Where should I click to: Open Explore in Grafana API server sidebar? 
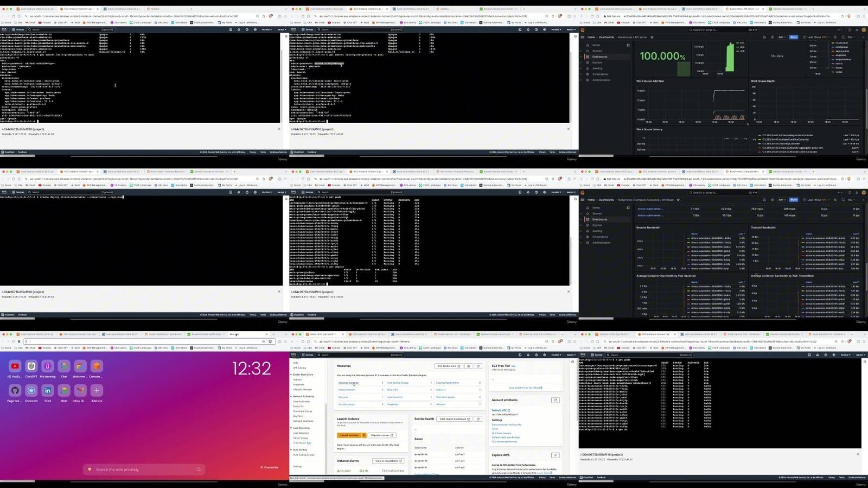pyautogui.click(x=597, y=62)
